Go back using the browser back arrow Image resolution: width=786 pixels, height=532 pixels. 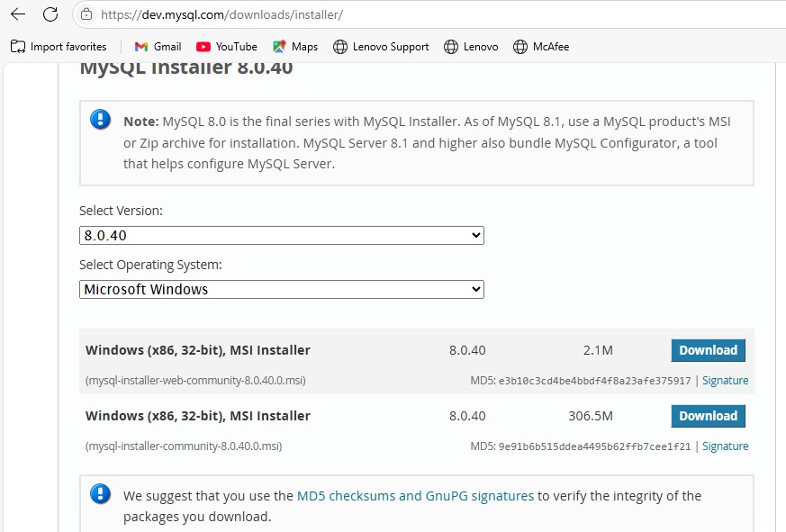pyautogui.click(x=18, y=14)
